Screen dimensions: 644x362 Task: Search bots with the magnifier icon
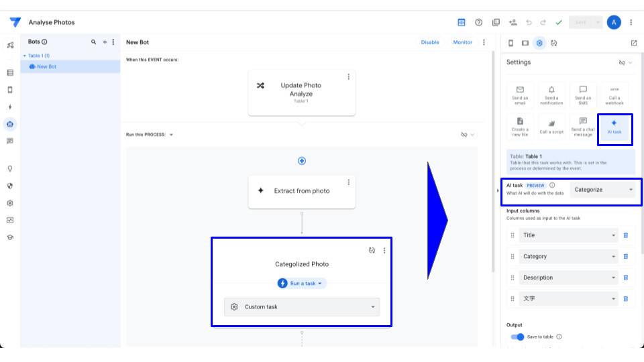coord(93,42)
